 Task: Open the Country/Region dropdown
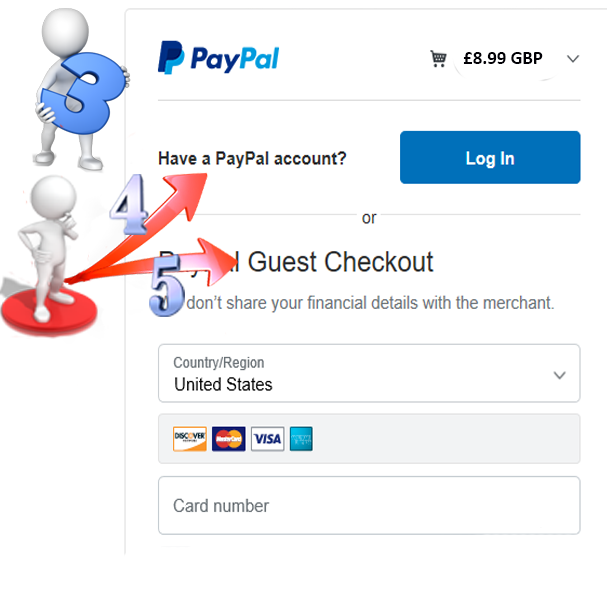point(369,373)
